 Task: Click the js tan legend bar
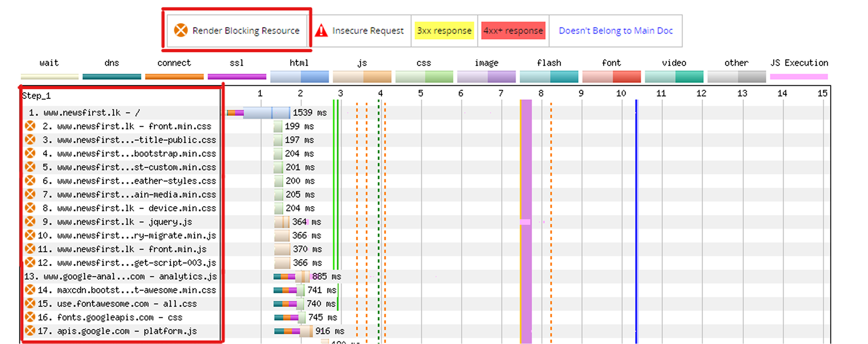tap(362, 77)
